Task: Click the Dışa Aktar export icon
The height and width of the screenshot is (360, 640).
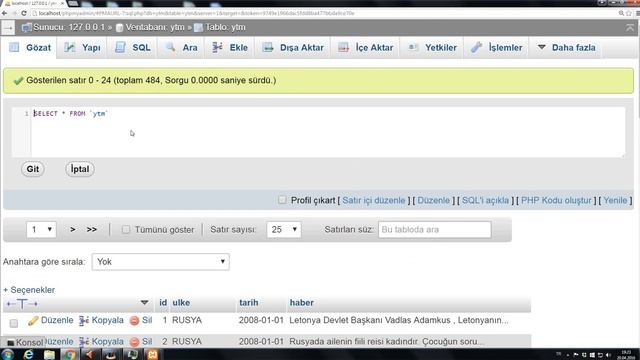Action: coord(268,47)
